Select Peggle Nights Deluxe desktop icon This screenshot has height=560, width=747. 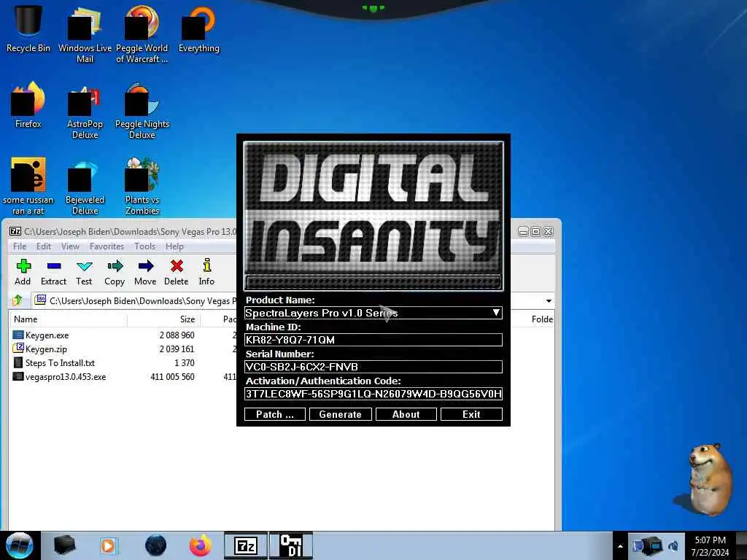pos(142,111)
